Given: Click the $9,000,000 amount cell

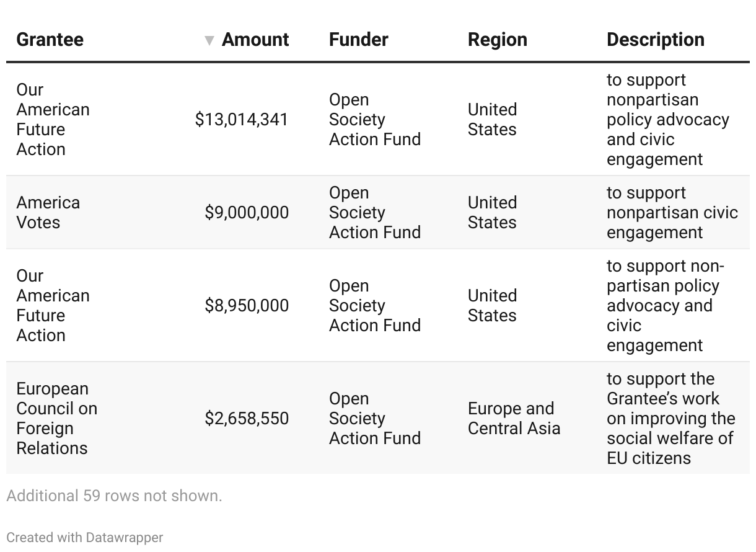Looking at the screenshot, I should click(x=247, y=212).
